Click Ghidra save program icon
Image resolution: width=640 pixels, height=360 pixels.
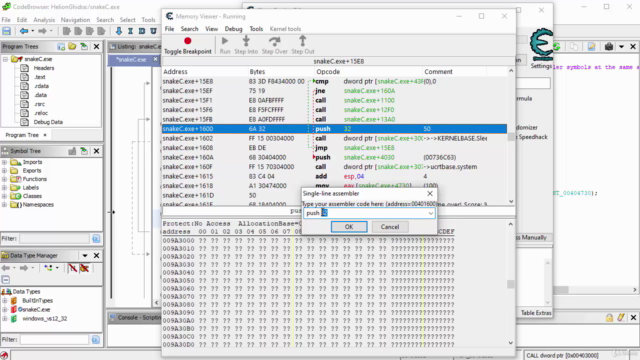7,31
